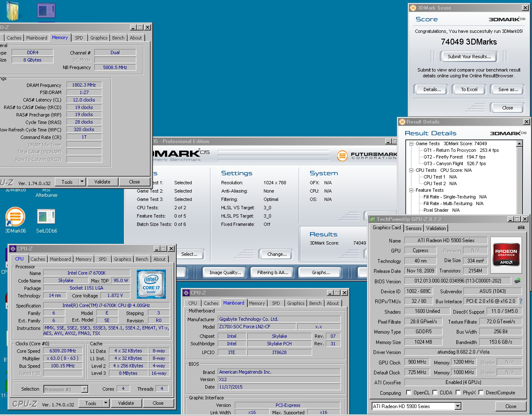The height and width of the screenshot is (416, 532).
Task: Click the Result Details window title icon
Action: [x=402, y=122]
